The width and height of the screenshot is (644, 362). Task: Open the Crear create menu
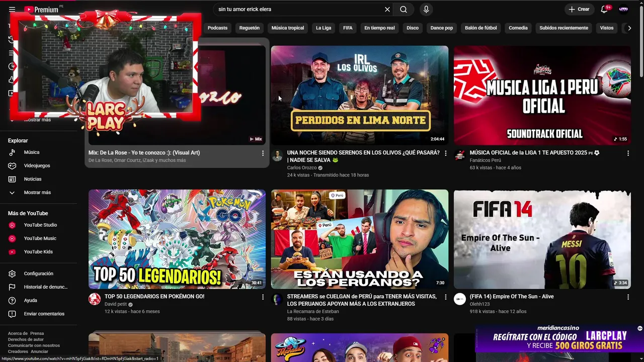point(579,9)
